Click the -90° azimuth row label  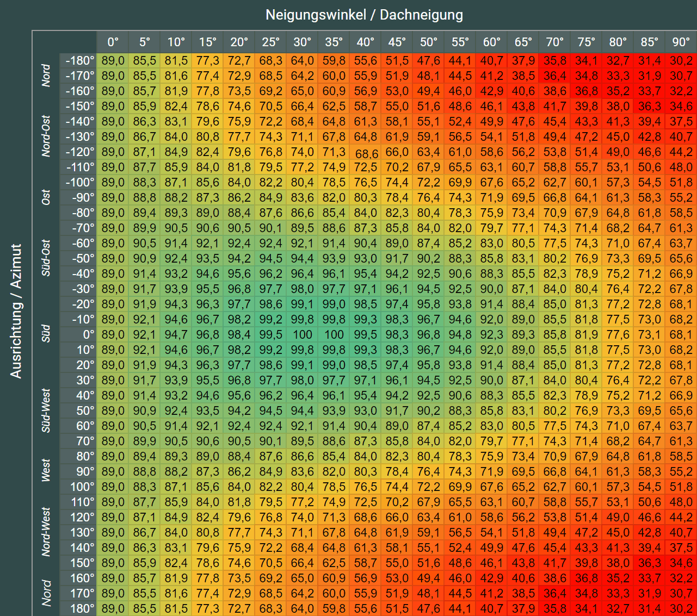point(78,197)
